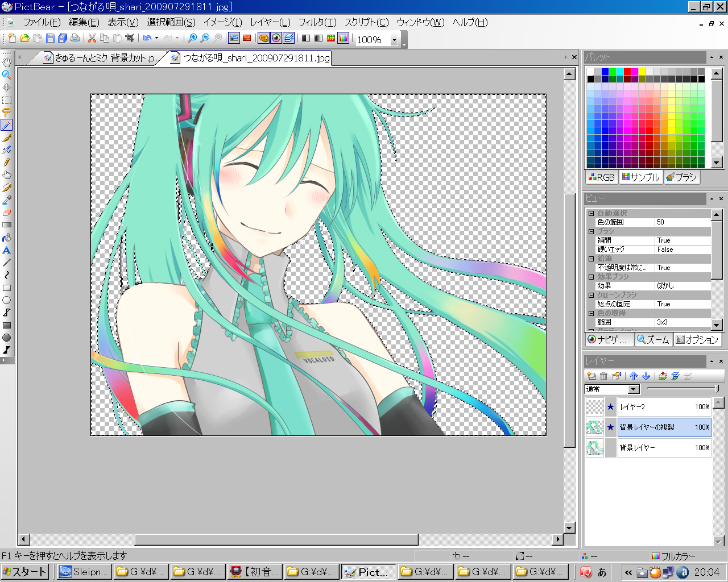The height and width of the screenshot is (582, 728).
Task: Select the outlined Ellipse shape tool
Action: (x=7, y=300)
